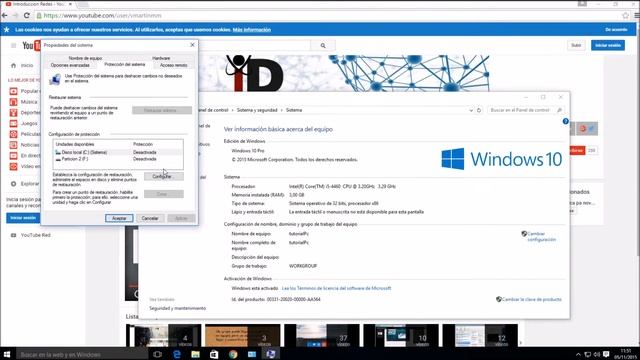
Task: Click Más información in cookie banner
Action: tap(251, 30)
